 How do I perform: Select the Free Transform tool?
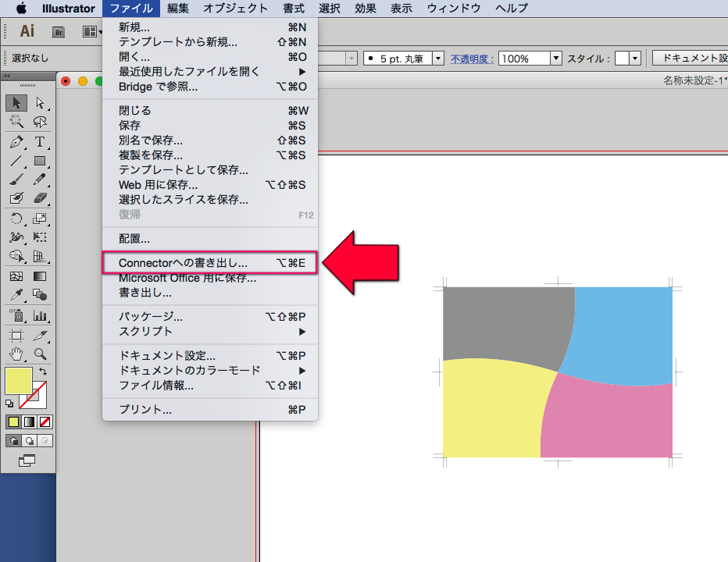tap(40, 237)
